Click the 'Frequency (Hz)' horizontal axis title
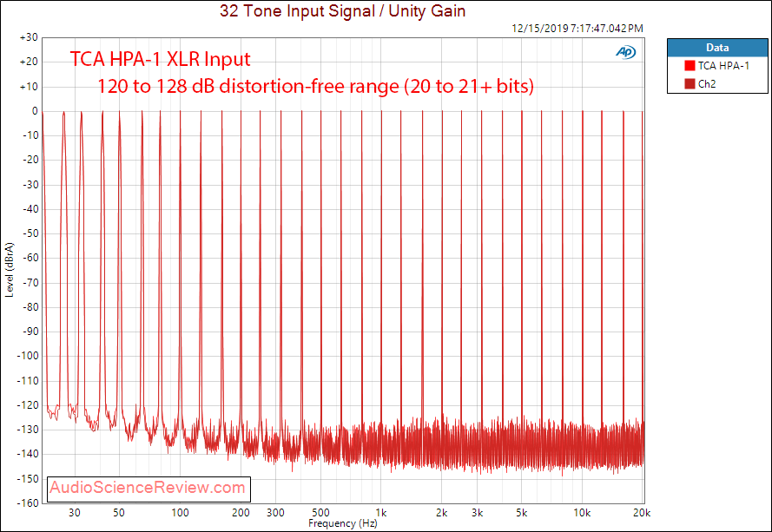The image size is (772, 532). 343,523
